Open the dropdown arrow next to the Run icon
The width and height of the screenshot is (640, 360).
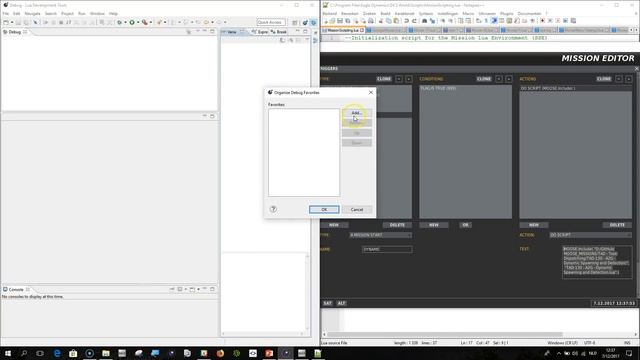[138, 22]
